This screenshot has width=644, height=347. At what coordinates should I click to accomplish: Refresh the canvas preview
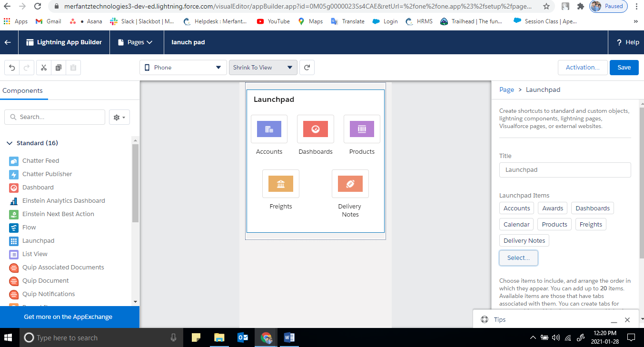pyautogui.click(x=307, y=67)
